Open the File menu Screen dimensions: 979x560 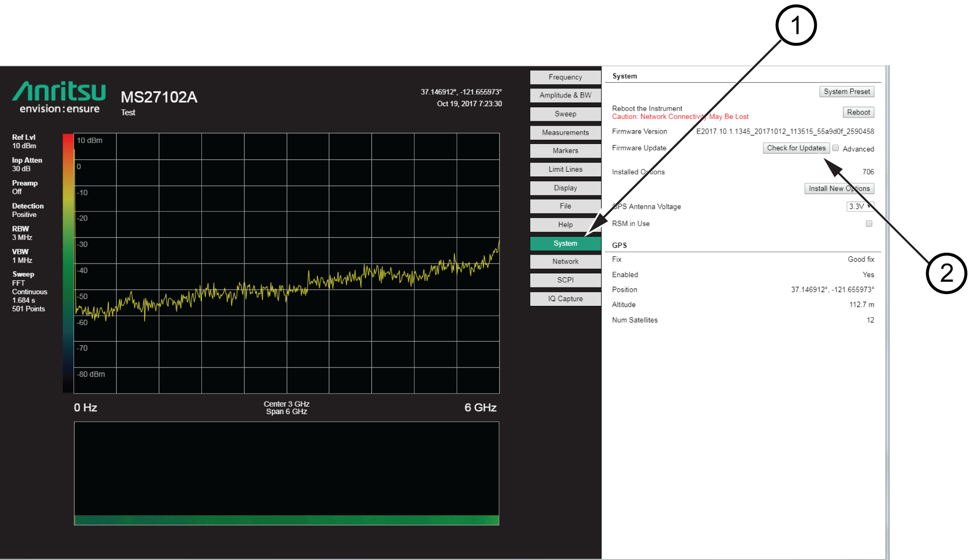point(565,206)
